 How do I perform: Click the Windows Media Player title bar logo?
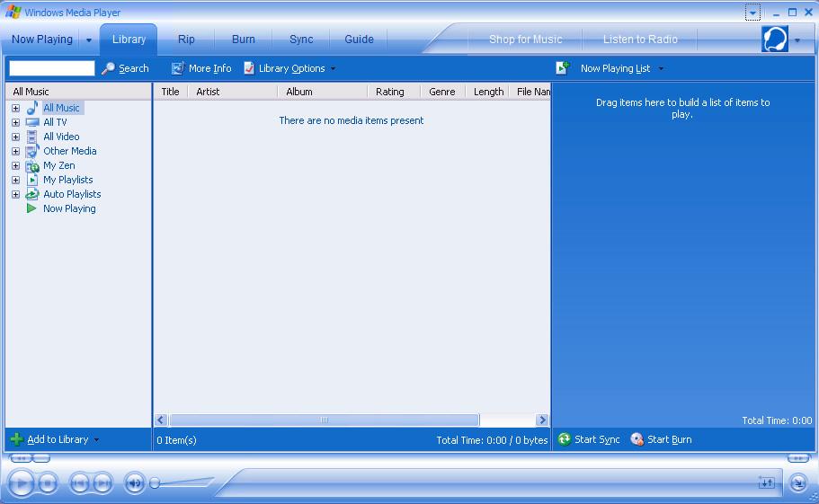tap(13, 12)
